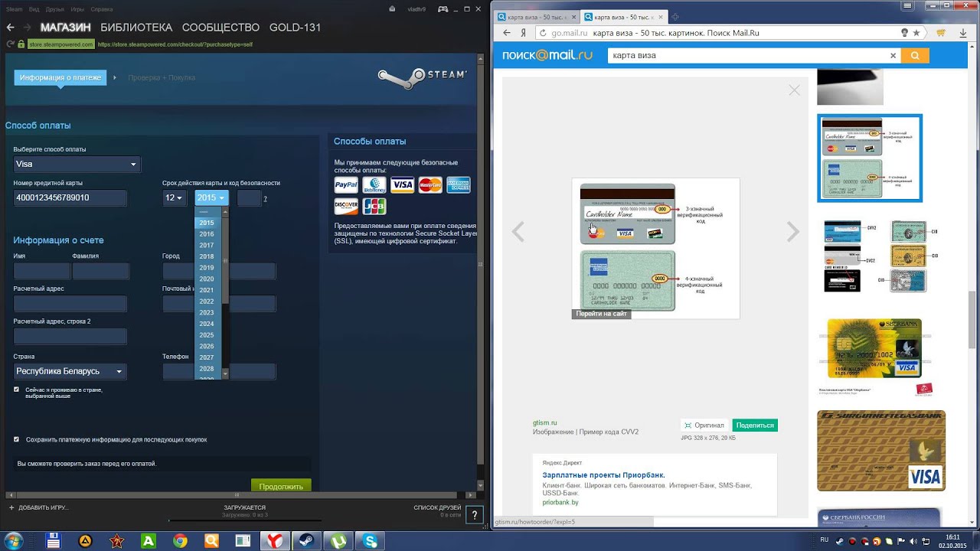The height and width of the screenshot is (551, 980).
Task: Select the Surgutneftegasbank Visa thumbnail
Action: [881, 451]
